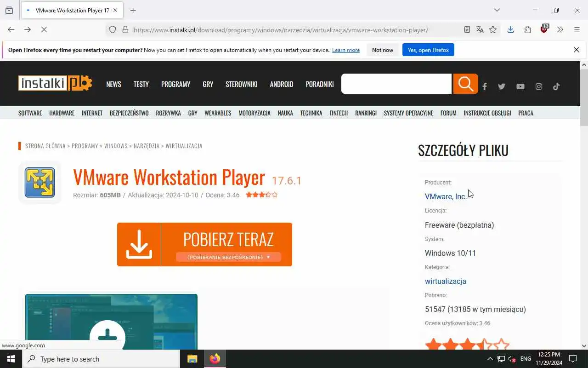Open instalki YouTube channel icon
This screenshot has width=588, height=368.
click(x=520, y=86)
